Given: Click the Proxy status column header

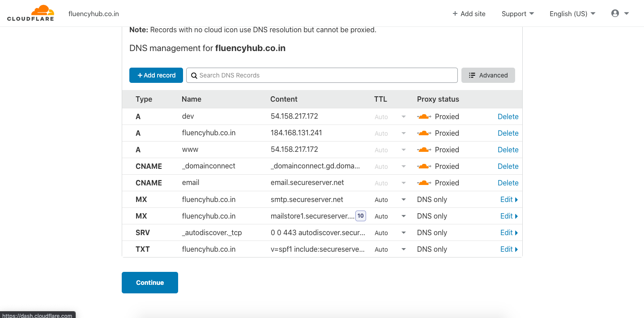Looking at the screenshot, I should (x=438, y=99).
